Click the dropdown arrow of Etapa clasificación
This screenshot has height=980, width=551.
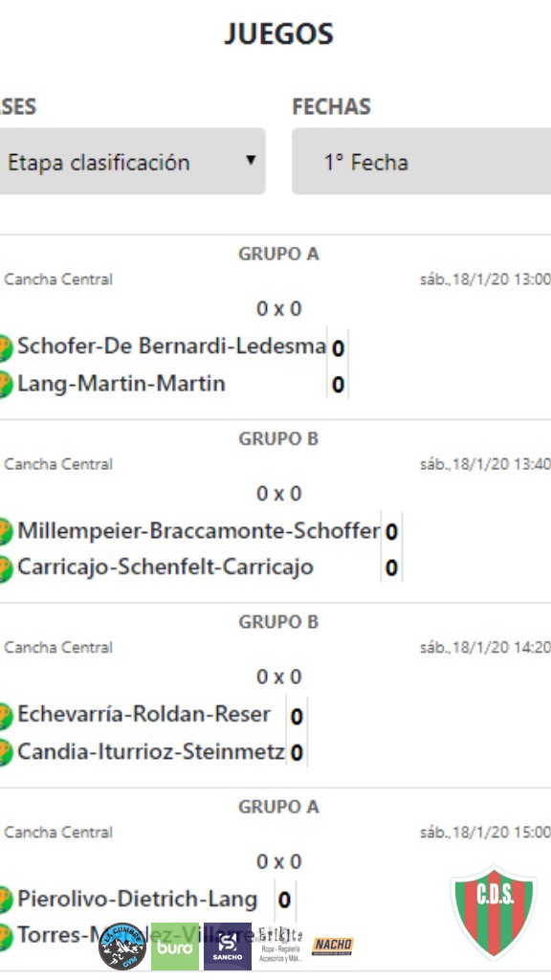tap(251, 160)
